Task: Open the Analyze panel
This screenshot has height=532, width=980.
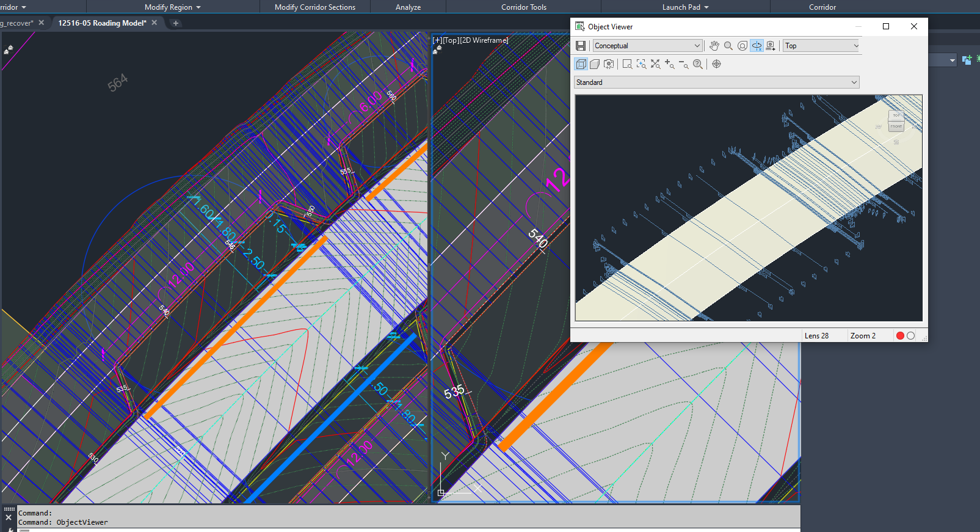Action: [408, 7]
